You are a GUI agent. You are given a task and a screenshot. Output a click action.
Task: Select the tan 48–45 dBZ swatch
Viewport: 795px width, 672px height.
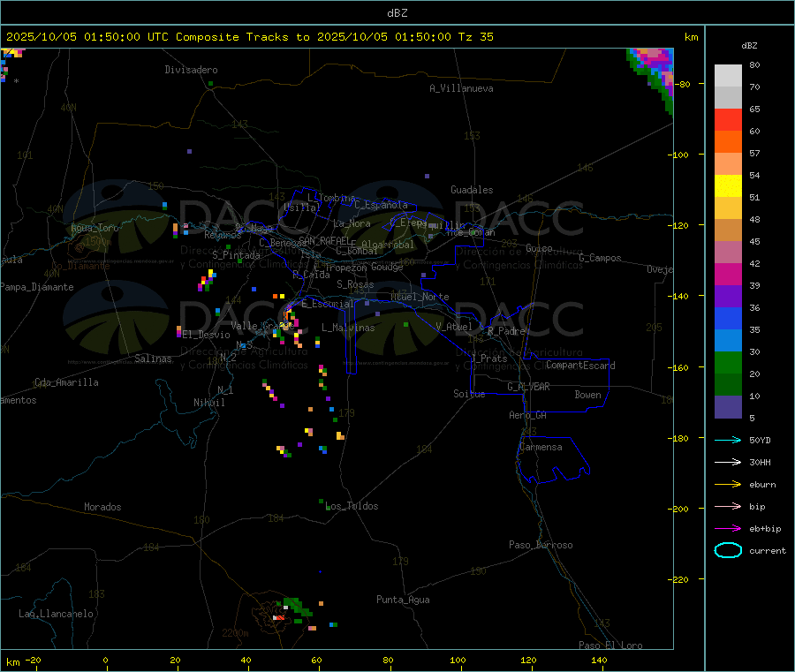[x=728, y=230]
